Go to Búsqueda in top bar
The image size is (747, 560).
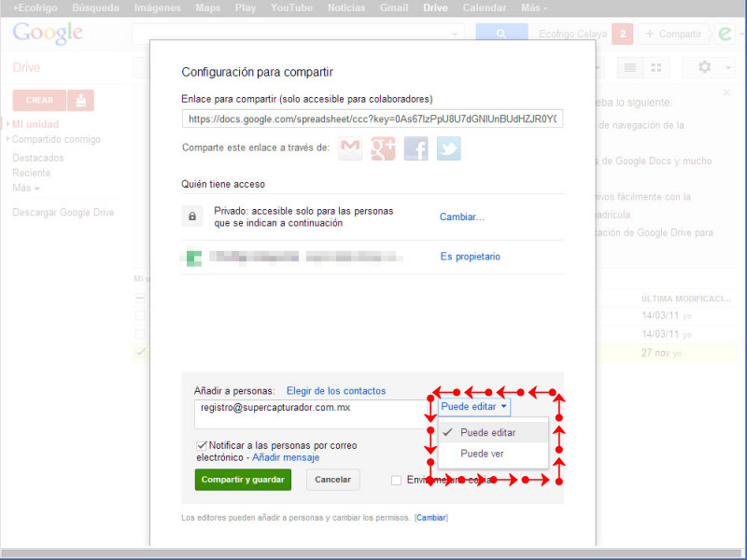95,7
